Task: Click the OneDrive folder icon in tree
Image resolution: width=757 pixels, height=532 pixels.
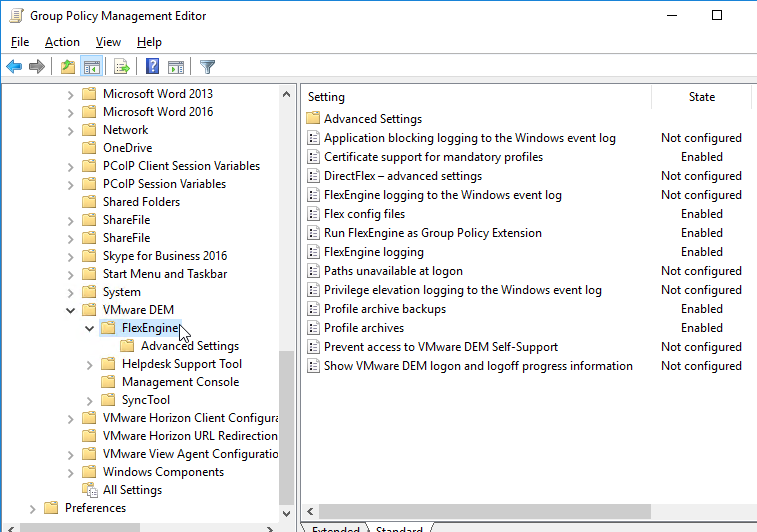Action: [x=89, y=147]
